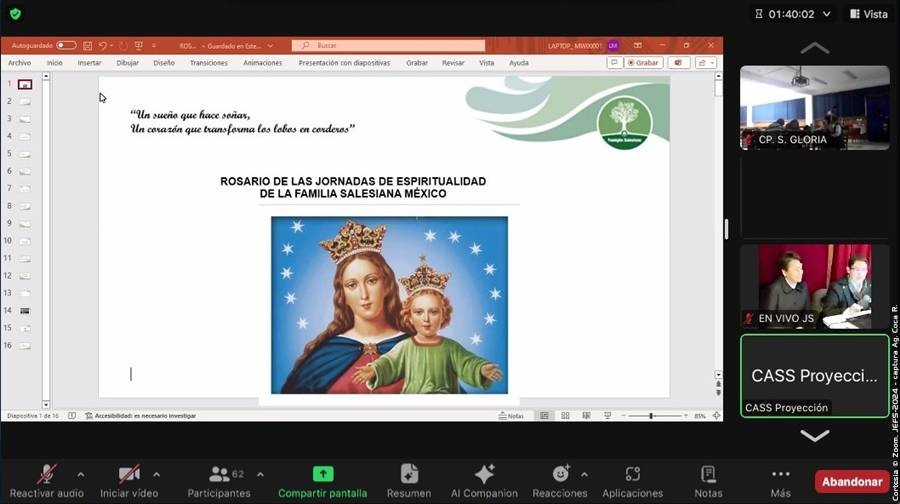Reactivate audio with the muted microphone icon
The height and width of the screenshot is (504, 900).
coord(46,474)
